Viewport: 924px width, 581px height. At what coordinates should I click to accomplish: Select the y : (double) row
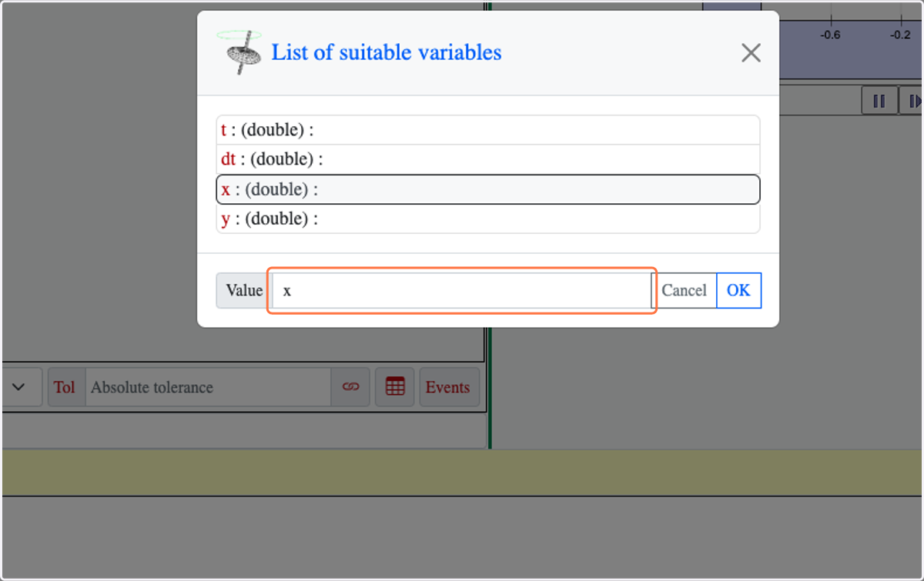(488, 219)
